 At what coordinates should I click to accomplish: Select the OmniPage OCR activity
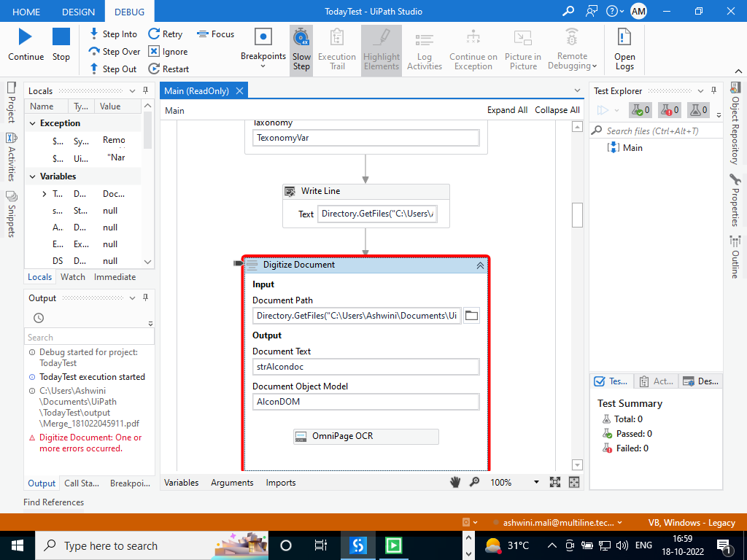pyautogui.click(x=365, y=436)
